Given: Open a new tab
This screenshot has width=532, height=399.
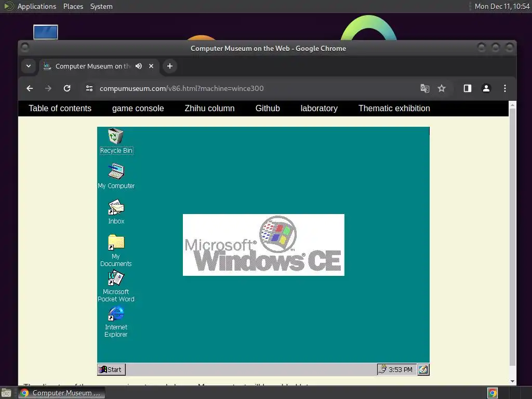Looking at the screenshot, I should [x=170, y=66].
